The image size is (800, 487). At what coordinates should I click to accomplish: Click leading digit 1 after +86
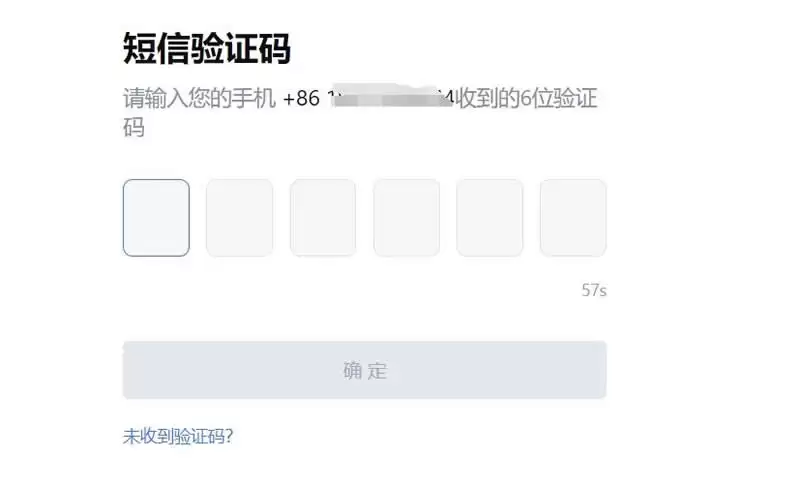click(331, 100)
